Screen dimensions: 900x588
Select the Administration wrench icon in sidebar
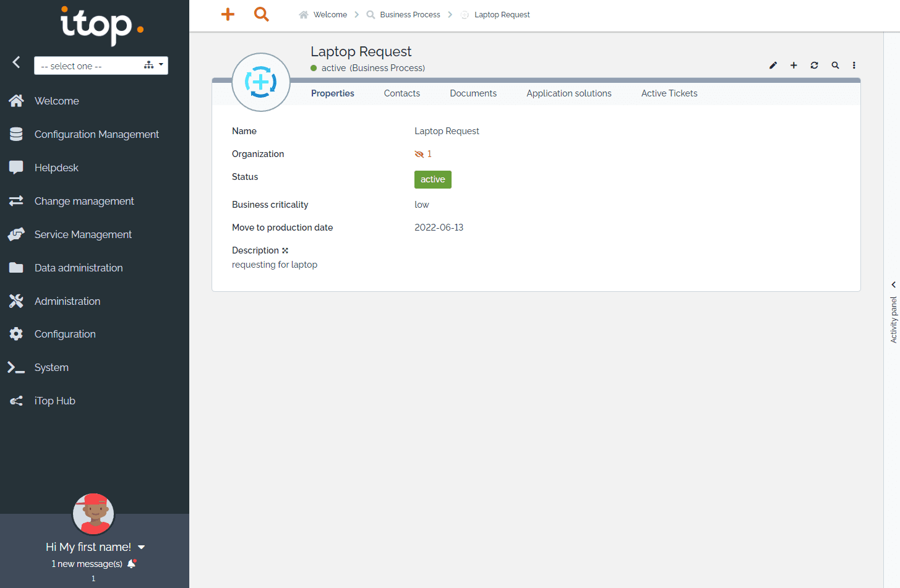point(16,301)
